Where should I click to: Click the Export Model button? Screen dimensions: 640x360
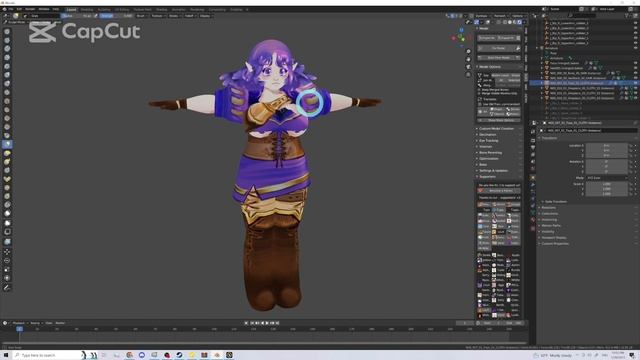507,38
